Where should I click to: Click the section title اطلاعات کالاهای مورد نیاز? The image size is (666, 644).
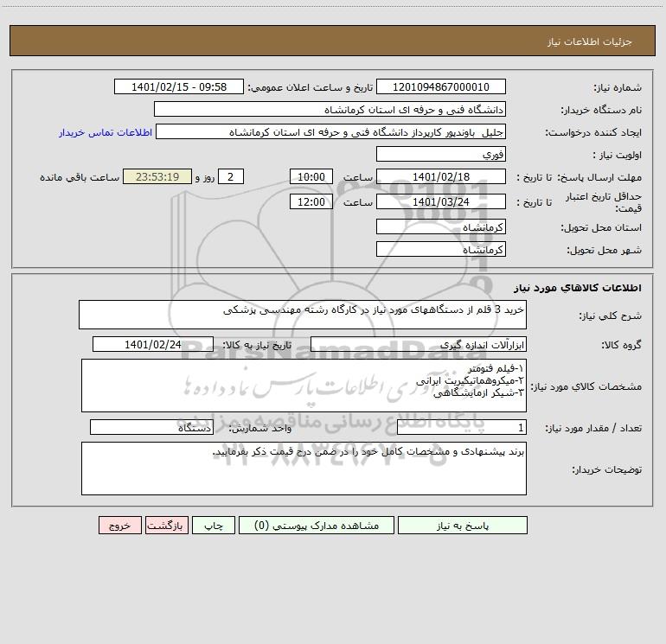[x=578, y=288]
